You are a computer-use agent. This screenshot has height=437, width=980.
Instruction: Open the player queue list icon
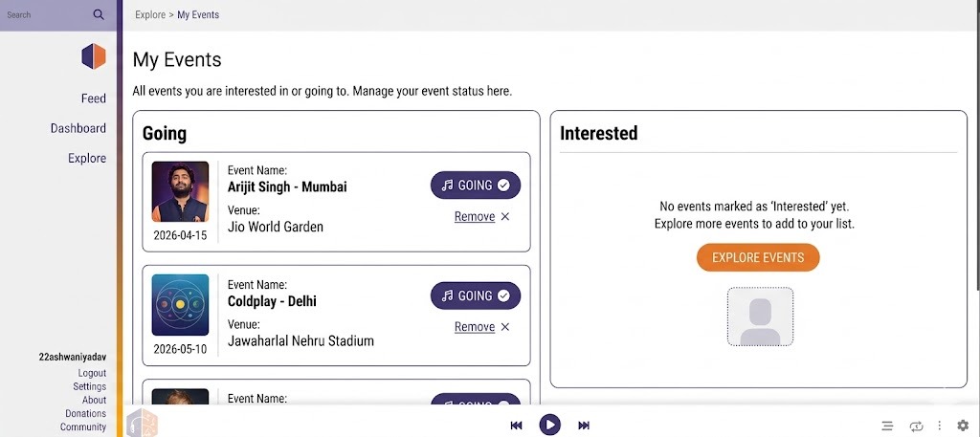[x=887, y=426]
